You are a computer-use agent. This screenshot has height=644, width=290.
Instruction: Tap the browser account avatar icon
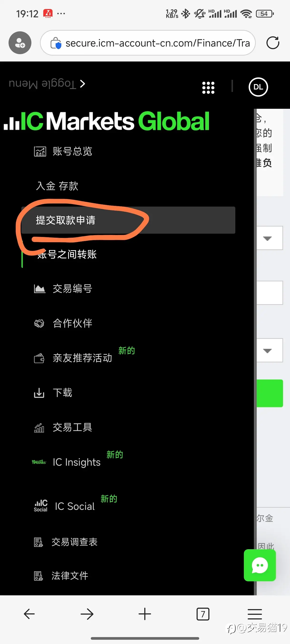(x=20, y=43)
